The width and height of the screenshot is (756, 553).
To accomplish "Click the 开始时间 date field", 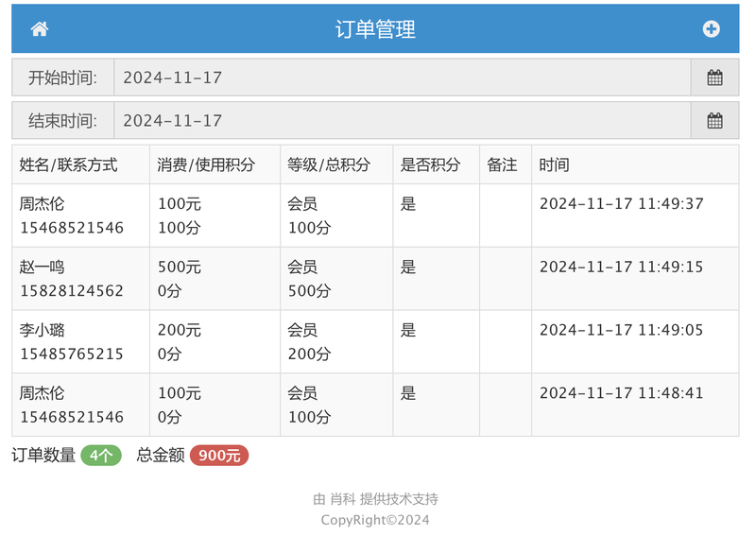I will (x=403, y=78).
